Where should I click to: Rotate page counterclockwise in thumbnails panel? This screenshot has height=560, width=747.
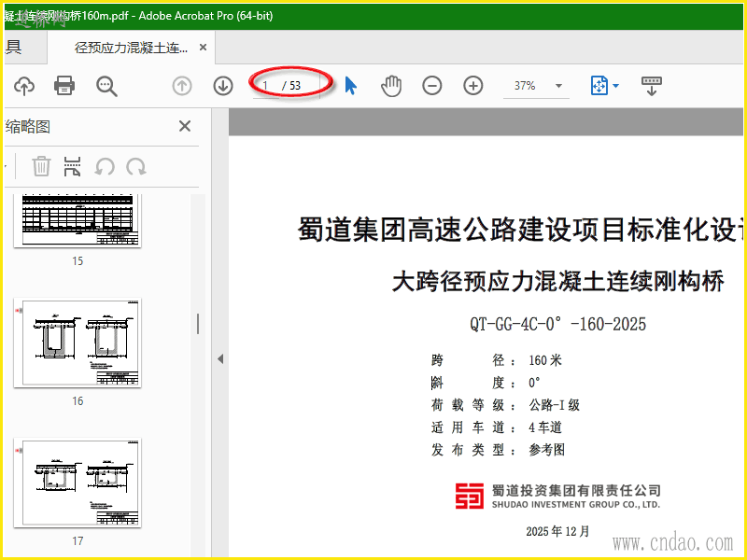105,167
